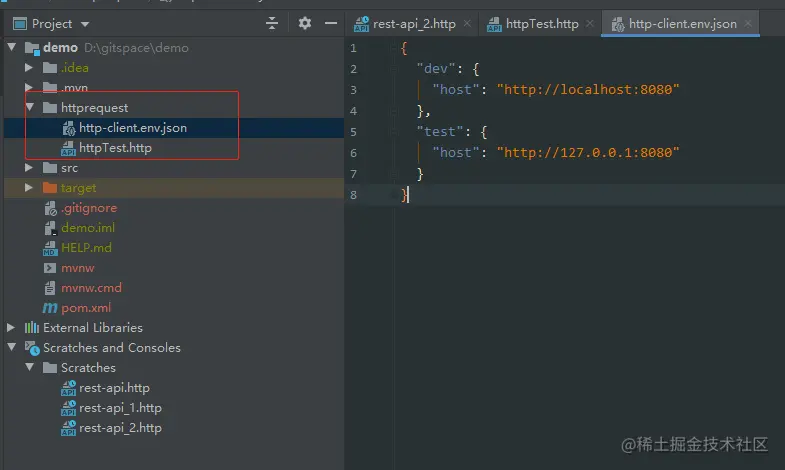Viewport: 785px width, 470px height.
Task: Hide the Project panel with minus icon
Action: tap(330, 23)
